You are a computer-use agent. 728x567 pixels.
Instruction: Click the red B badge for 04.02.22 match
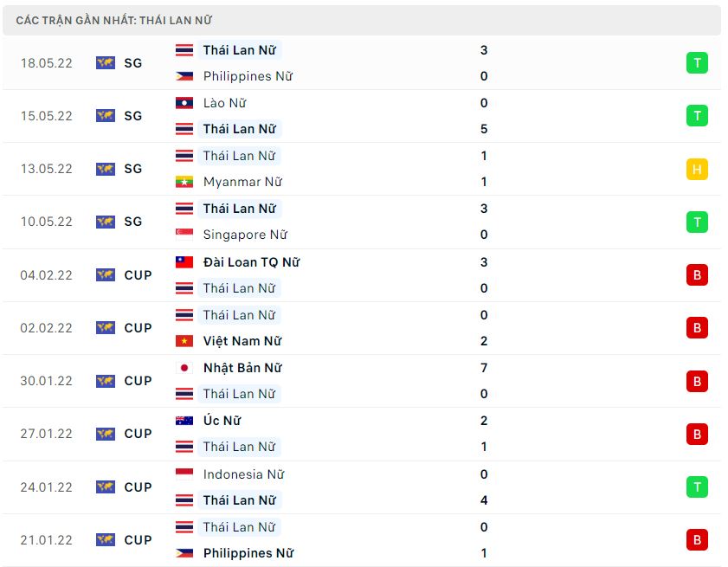(697, 275)
